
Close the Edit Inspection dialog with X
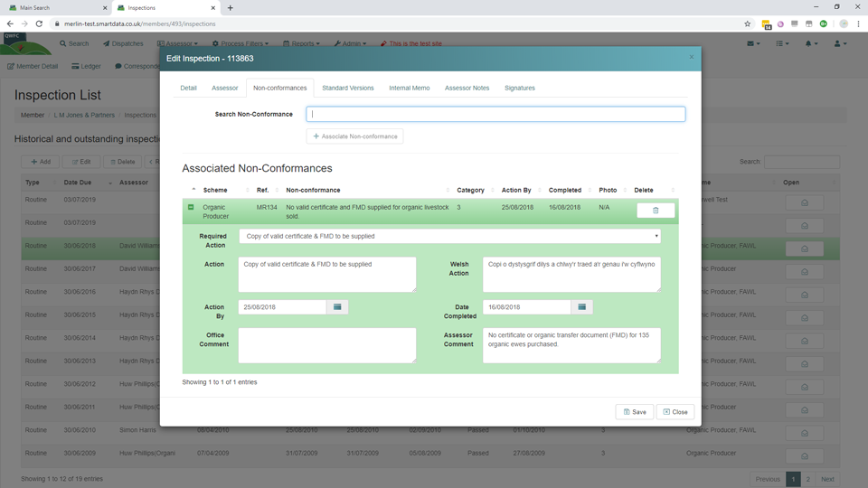pyautogui.click(x=692, y=57)
